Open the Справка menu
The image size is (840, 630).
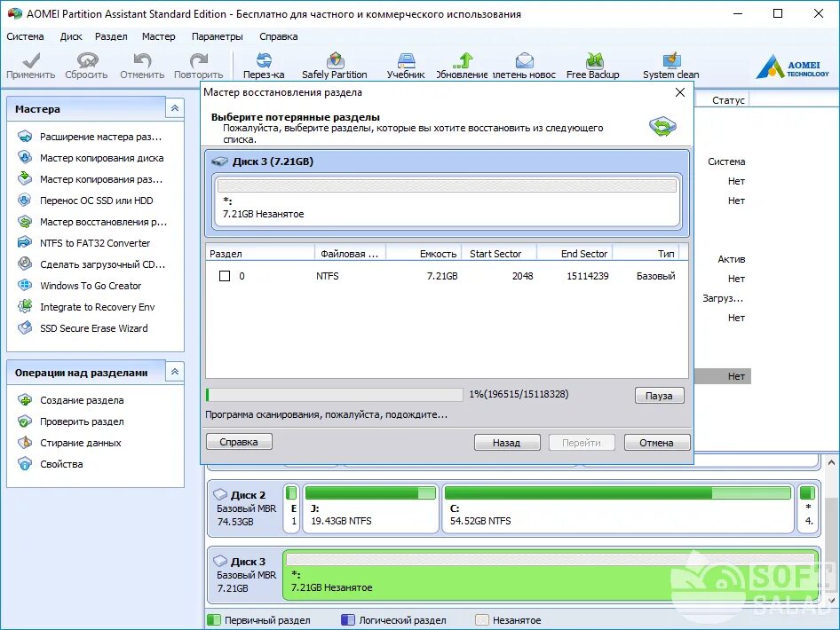[x=279, y=36]
